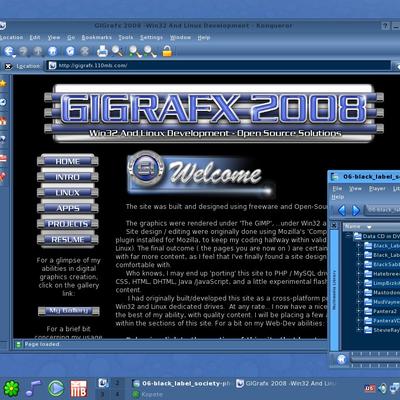Expand the Mastodon folder node
This screenshot has width=400, height=400.
pos(359,292)
